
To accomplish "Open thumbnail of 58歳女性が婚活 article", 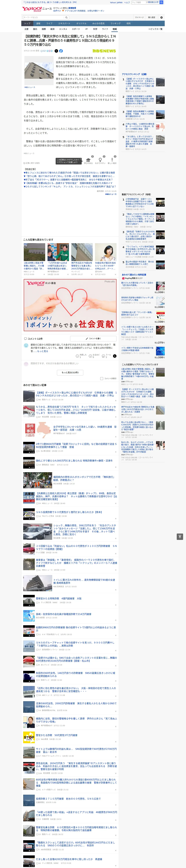I will [x=106, y=252].
